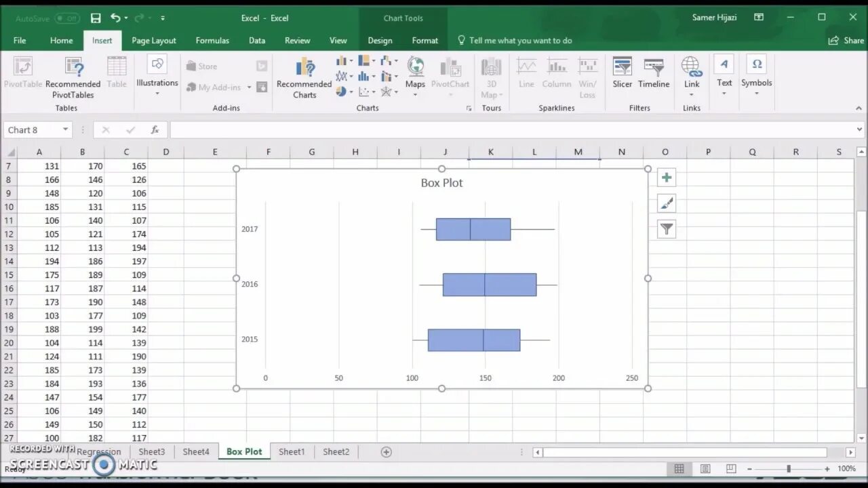Click the Undo arrow icon

115,18
